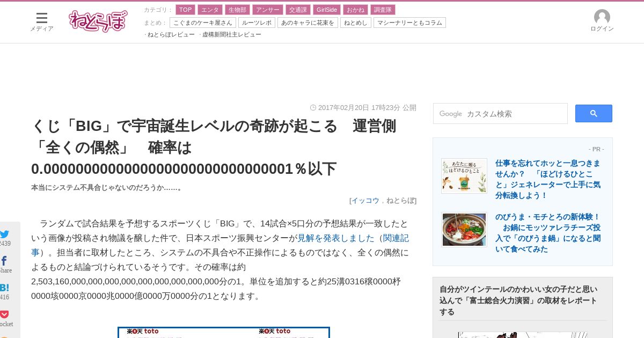Open こぐまのケーキ屋さん summary link
The width and height of the screenshot is (644, 338).
point(203,23)
